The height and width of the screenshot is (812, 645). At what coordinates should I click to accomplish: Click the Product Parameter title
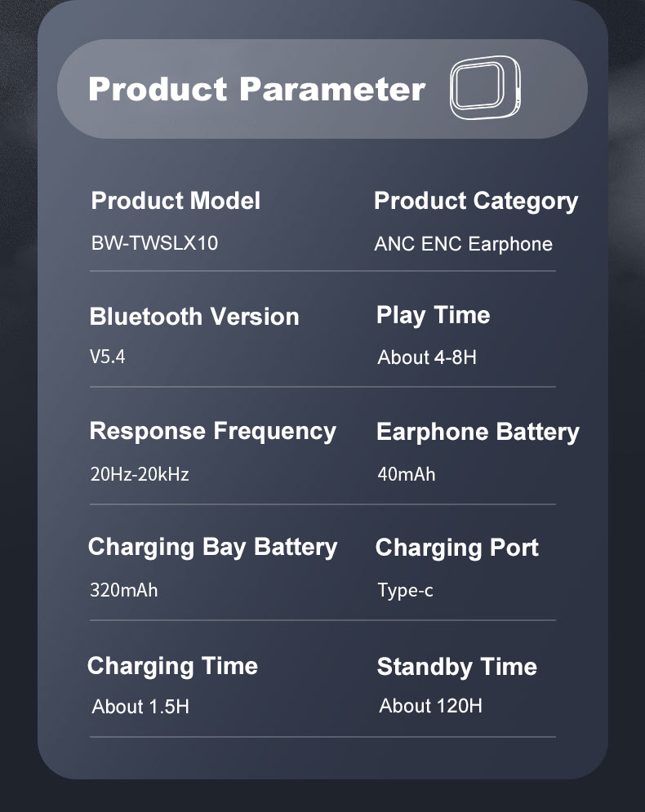pyautogui.click(x=257, y=89)
